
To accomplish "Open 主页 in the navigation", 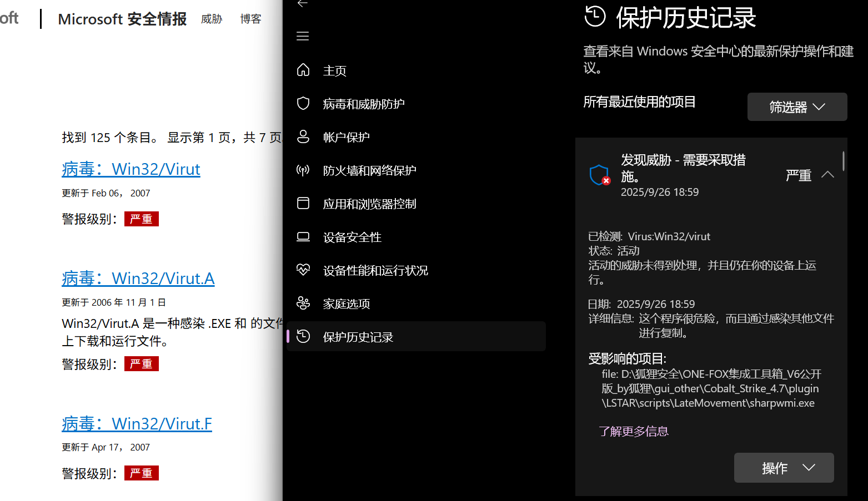I will click(335, 71).
